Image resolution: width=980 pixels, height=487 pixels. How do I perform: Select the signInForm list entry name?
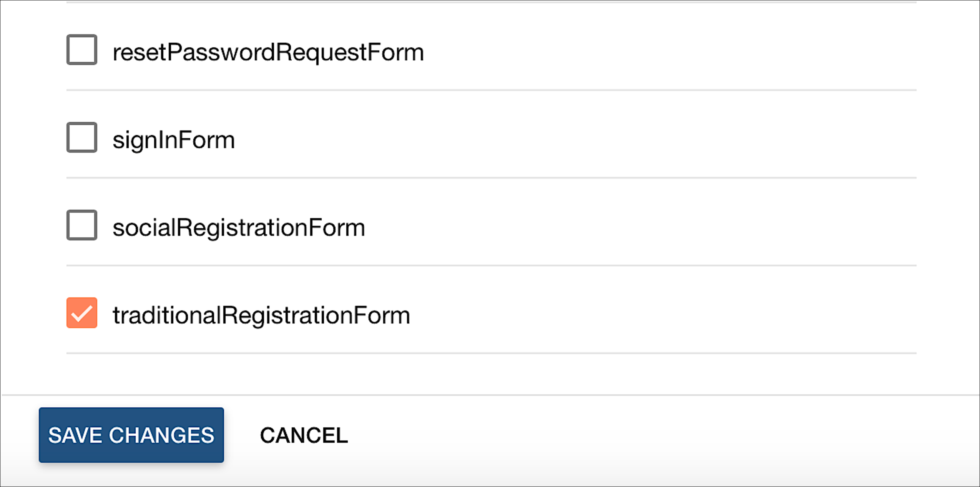174,140
